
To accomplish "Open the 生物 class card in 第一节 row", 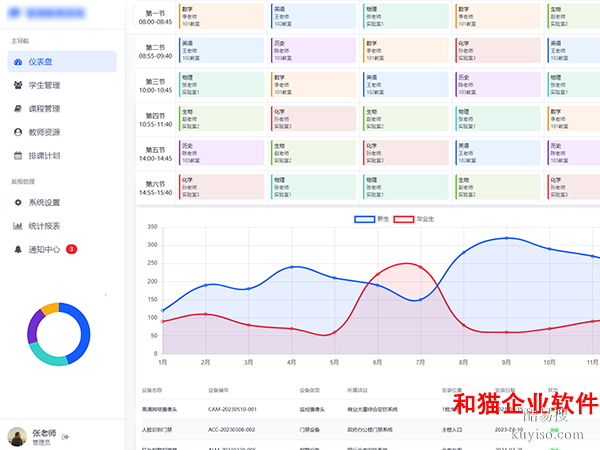I will [x=574, y=16].
